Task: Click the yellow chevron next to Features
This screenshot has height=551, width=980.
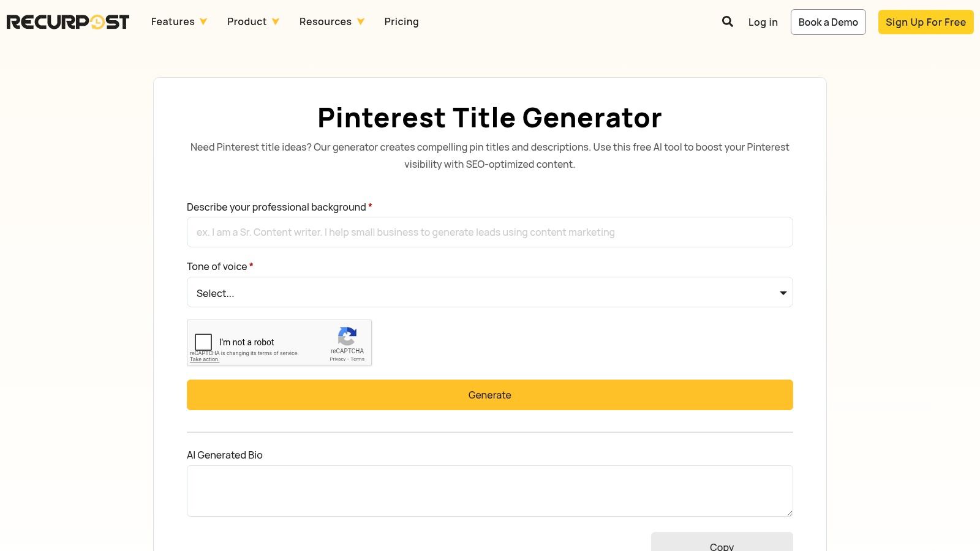Action: click(x=202, y=21)
